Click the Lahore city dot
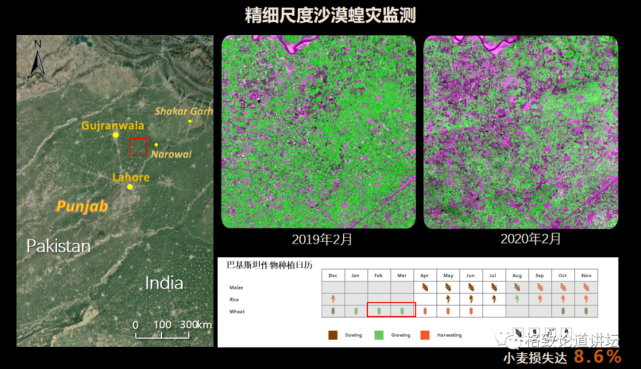The image size is (641, 369). click(130, 187)
